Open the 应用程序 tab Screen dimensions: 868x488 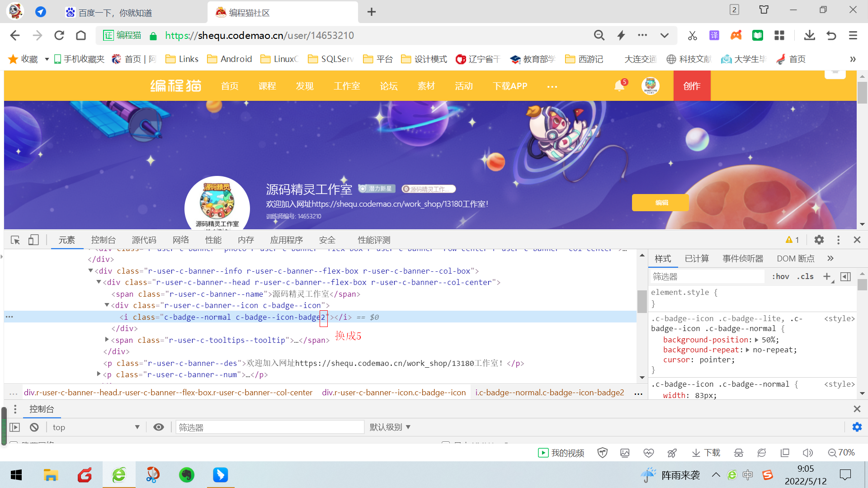click(x=287, y=240)
